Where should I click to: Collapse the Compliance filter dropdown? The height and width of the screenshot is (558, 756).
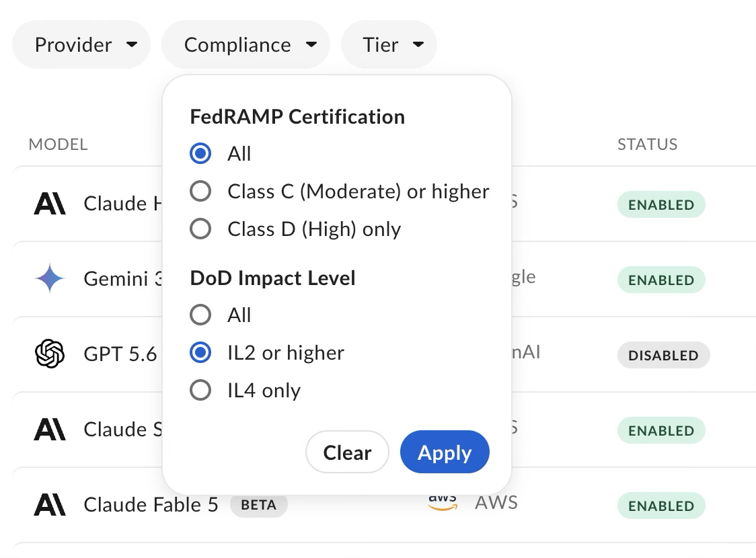tap(246, 45)
